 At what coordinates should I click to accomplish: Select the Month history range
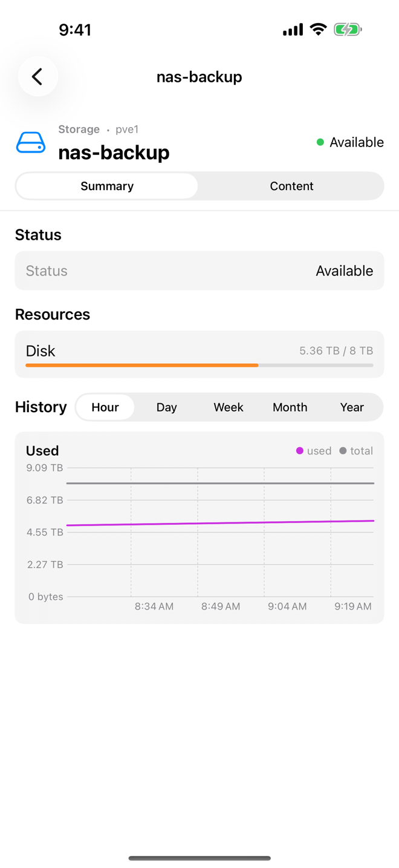coord(290,407)
